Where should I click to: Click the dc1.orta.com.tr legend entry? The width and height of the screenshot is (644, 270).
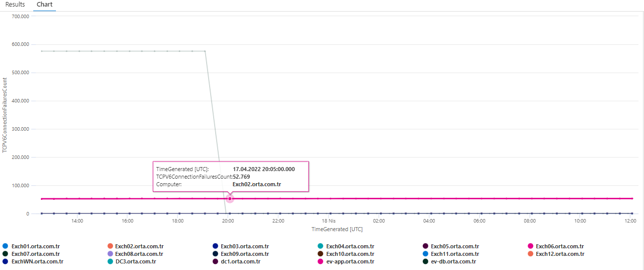coord(236,261)
